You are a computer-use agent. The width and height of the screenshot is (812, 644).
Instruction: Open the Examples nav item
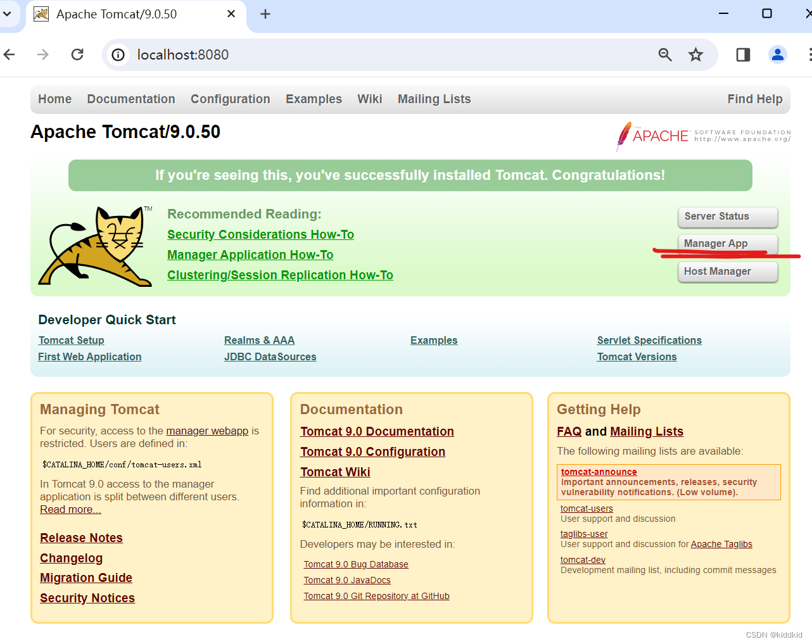pos(314,99)
